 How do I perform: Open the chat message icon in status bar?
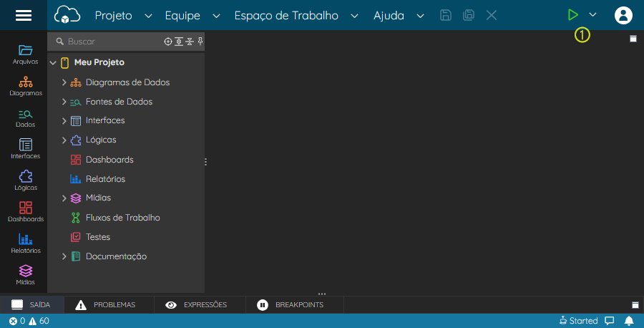pos(610,321)
